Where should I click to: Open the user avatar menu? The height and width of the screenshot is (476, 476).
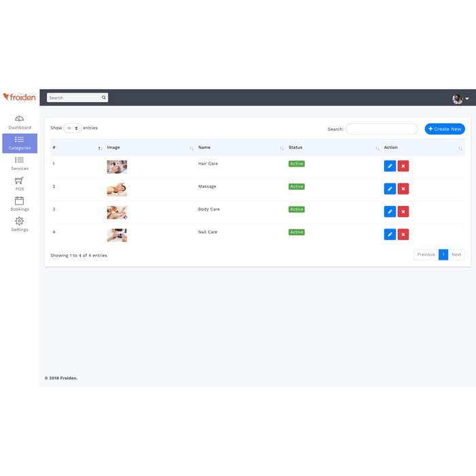(x=460, y=99)
